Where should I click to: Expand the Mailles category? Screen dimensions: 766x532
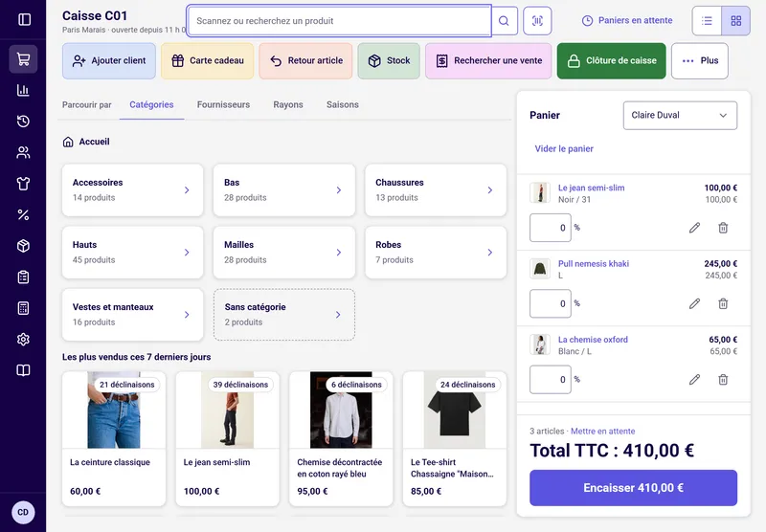[283, 253]
